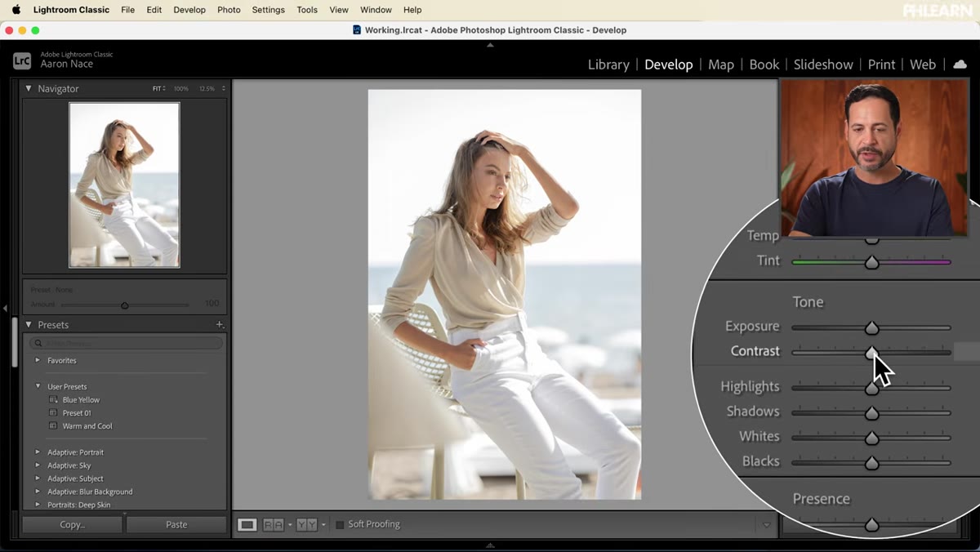Open toolbar content dropdown triangle
This screenshot has height=552, width=980.
(x=766, y=525)
